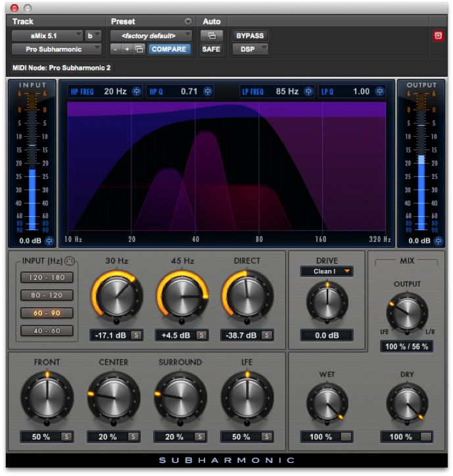
Task: Click the LP Q automation icon
Action: click(x=379, y=91)
